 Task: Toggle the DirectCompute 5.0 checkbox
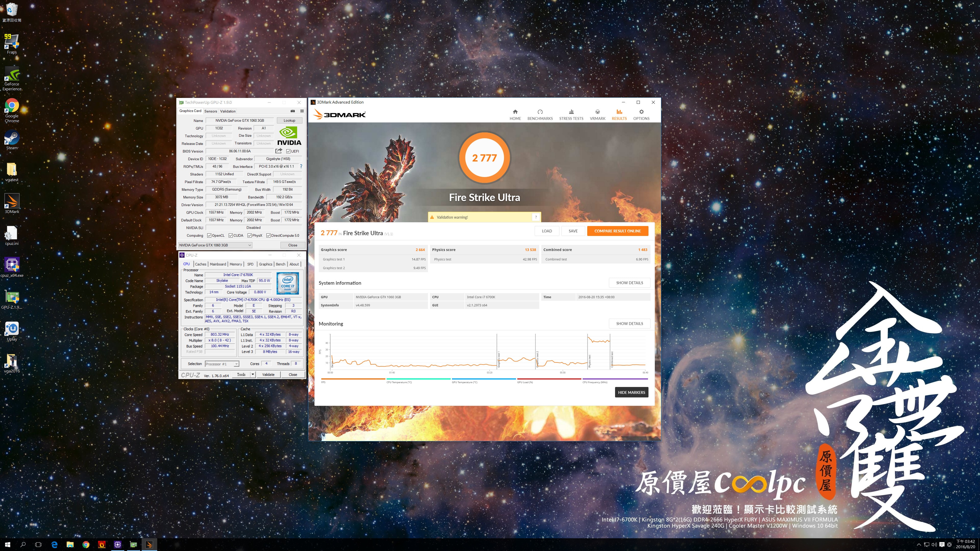tap(268, 235)
